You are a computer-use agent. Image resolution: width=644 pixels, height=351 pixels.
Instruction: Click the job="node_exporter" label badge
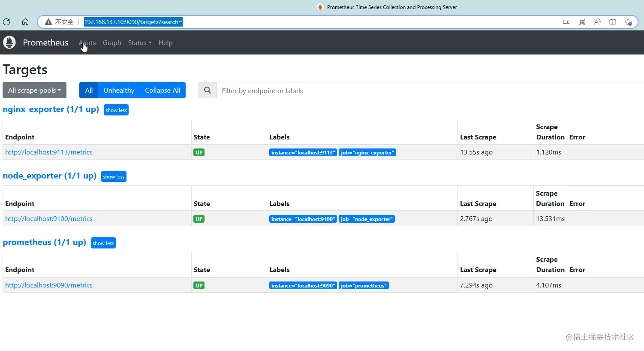367,219
